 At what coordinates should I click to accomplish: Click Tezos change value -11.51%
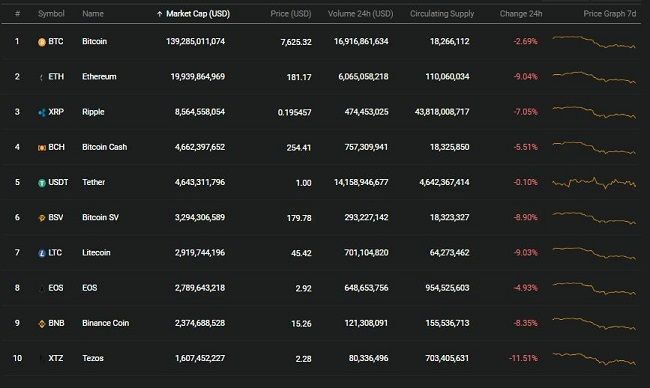(523, 359)
